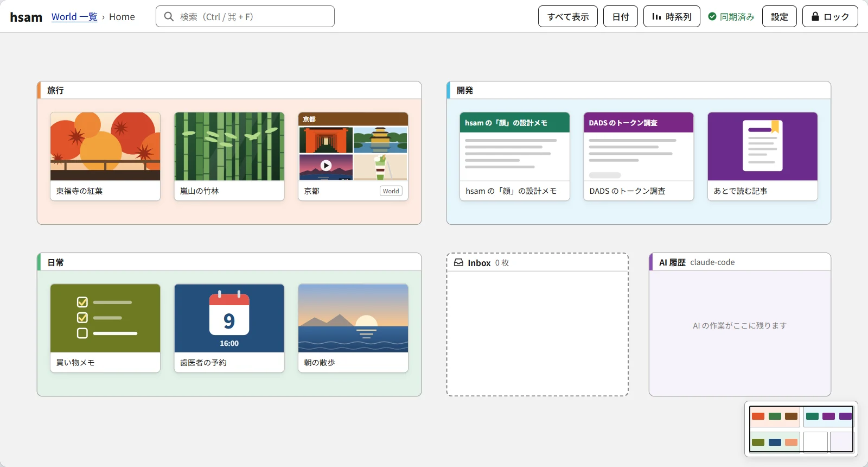Click the ロック button label
The width and height of the screenshot is (868, 467).
point(836,17)
